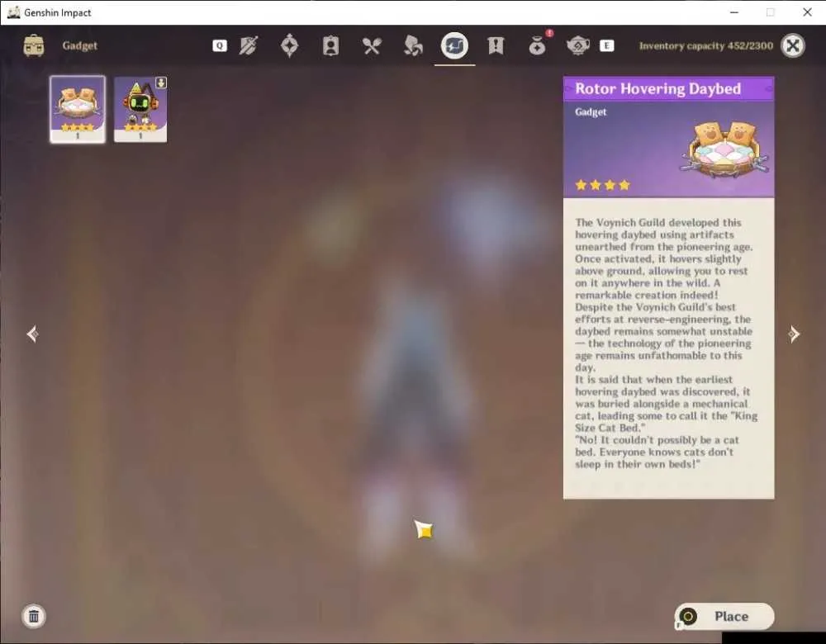This screenshot has width=826, height=644.
Task: Show the Food tab with fork and spoon
Action: 372,46
